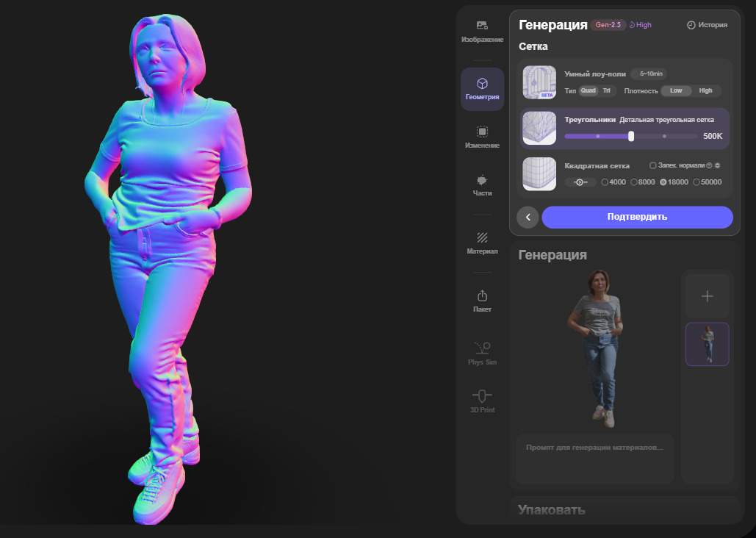
Task: Select the small woman thumbnail
Action: point(708,344)
